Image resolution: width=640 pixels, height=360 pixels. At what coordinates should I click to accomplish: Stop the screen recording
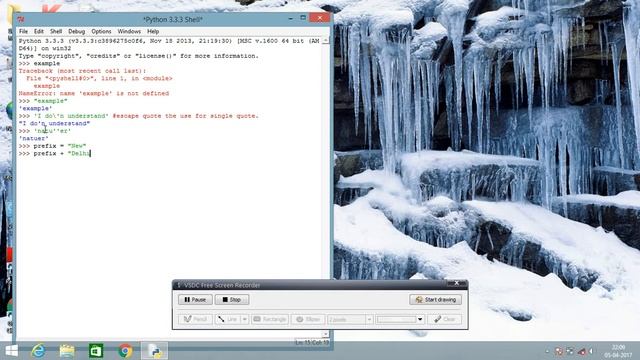click(x=232, y=300)
